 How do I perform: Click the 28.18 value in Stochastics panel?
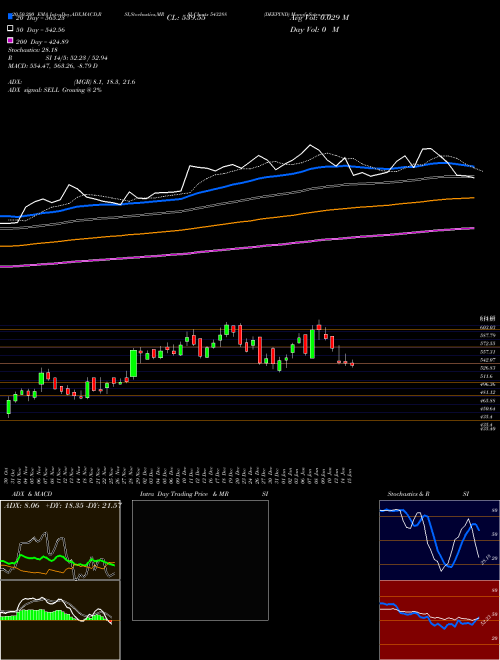tap(484, 559)
